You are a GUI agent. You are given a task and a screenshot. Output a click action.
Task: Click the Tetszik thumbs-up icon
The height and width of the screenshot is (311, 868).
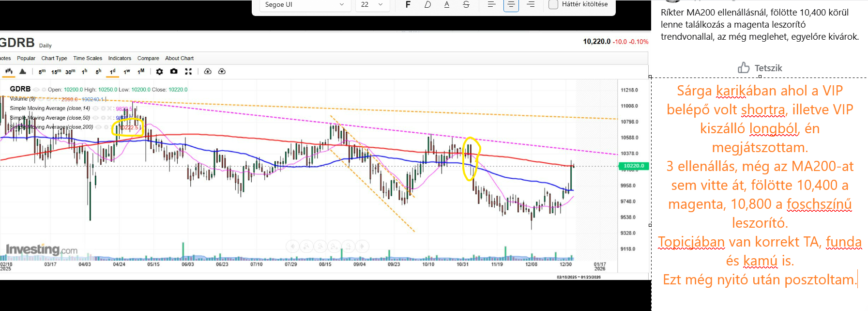(744, 68)
